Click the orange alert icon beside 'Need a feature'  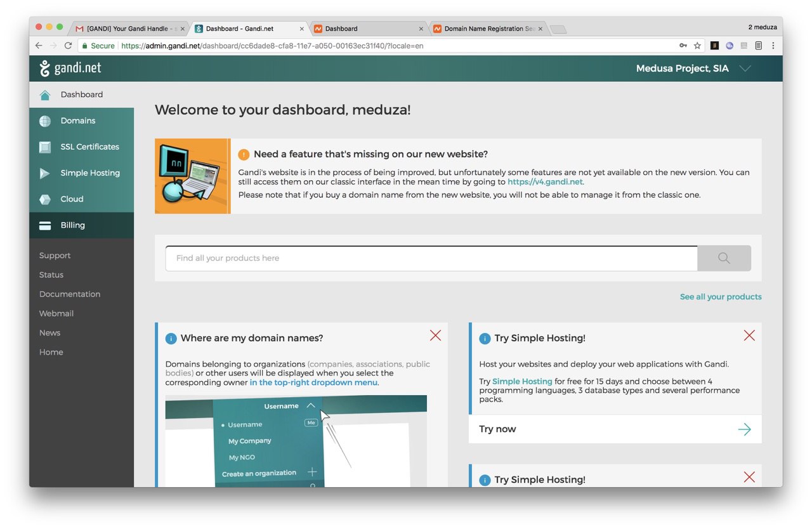[x=244, y=154]
